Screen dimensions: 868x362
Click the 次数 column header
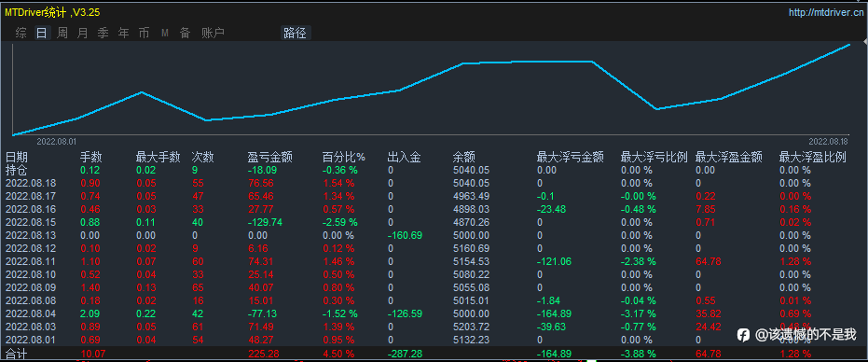[x=202, y=158]
